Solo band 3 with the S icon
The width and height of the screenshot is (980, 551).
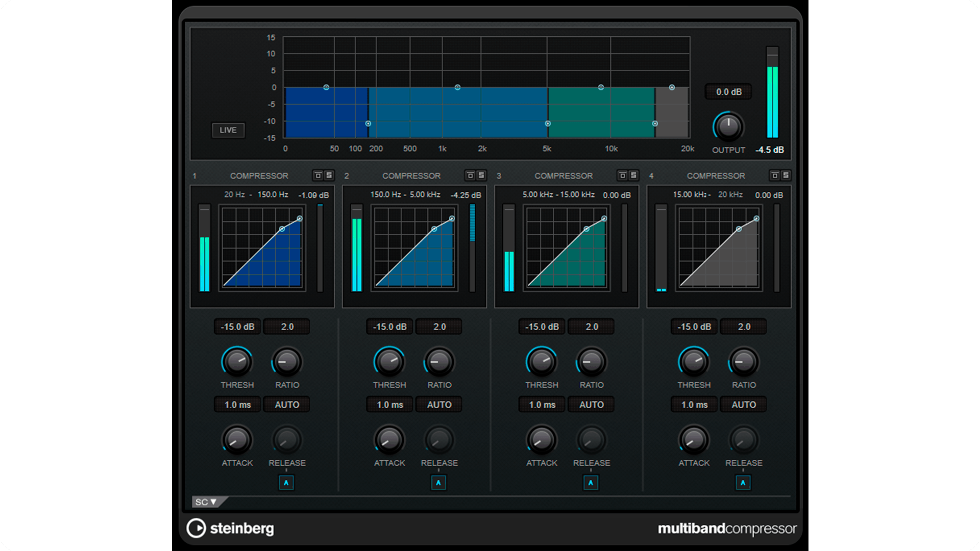tap(633, 176)
